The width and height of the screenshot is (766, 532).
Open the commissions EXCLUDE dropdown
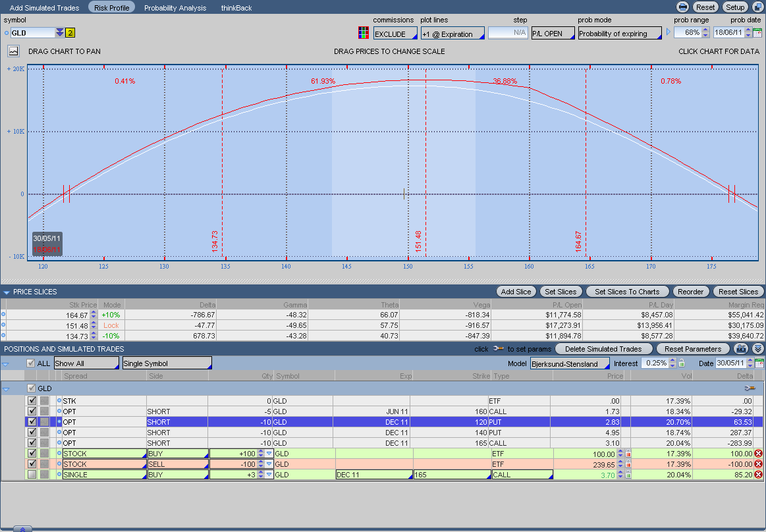[x=395, y=34]
